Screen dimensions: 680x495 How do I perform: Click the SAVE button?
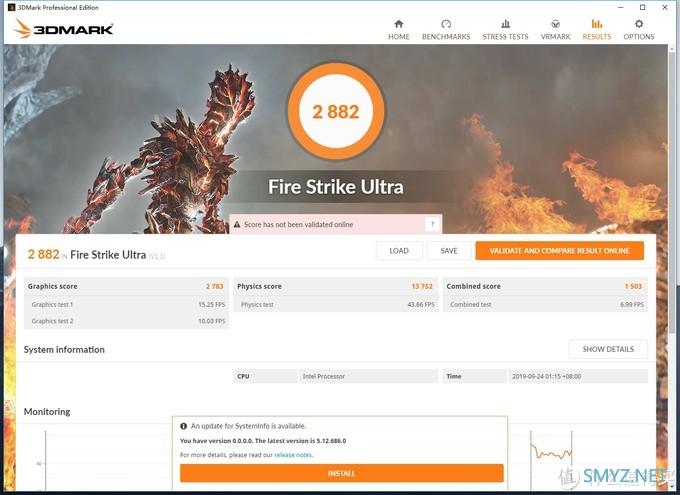coord(449,251)
